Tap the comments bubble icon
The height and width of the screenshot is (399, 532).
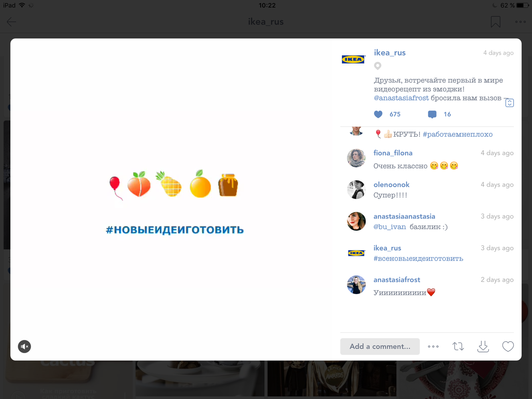click(x=432, y=115)
